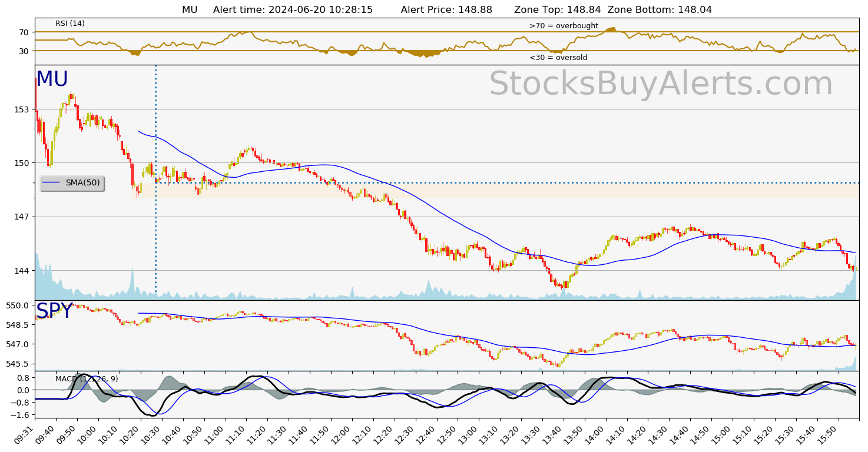
Task: Click the RSI axis value 70
Action: click(x=24, y=32)
